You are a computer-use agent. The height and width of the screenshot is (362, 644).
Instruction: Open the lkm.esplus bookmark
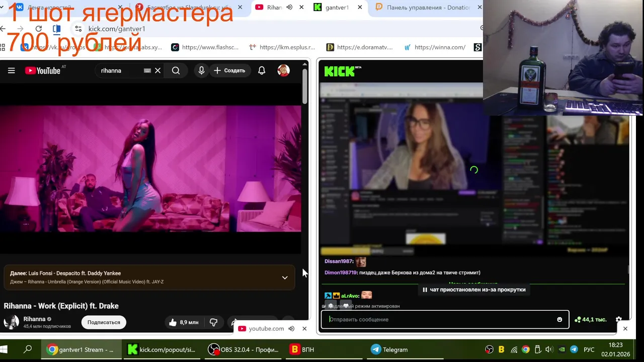point(282,47)
